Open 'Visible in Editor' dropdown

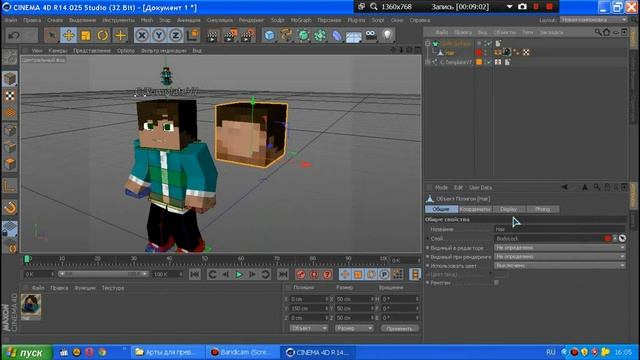(560, 248)
